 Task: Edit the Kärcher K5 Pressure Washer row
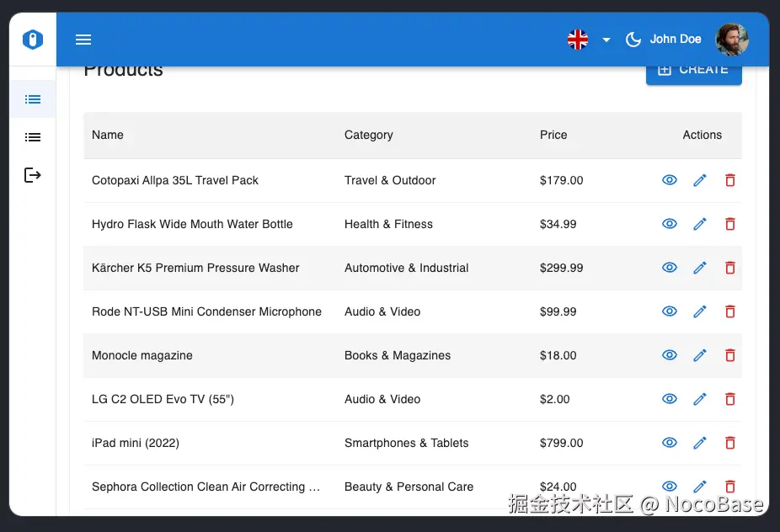[700, 268]
